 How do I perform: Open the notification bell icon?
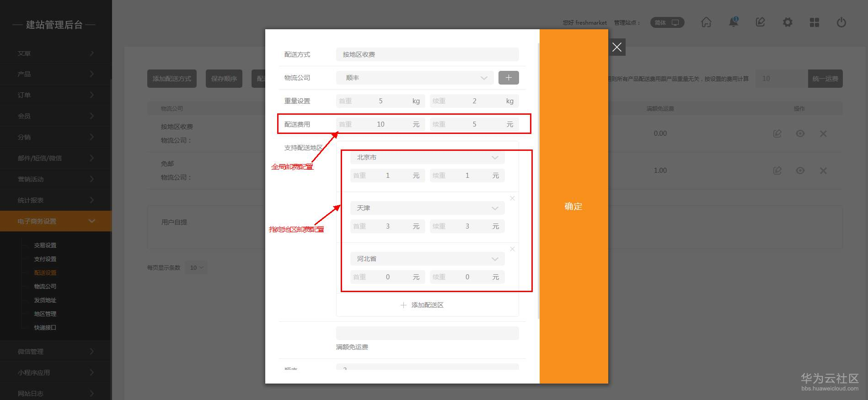734,22
